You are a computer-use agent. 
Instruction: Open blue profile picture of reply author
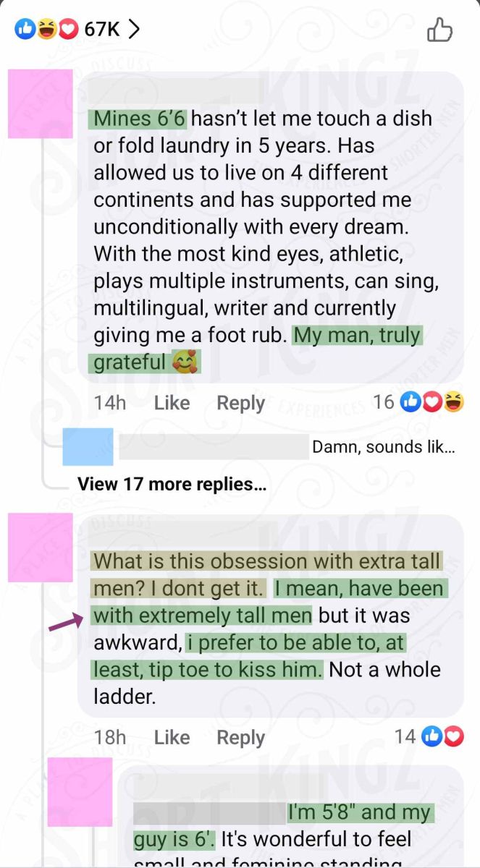(88, 446)
